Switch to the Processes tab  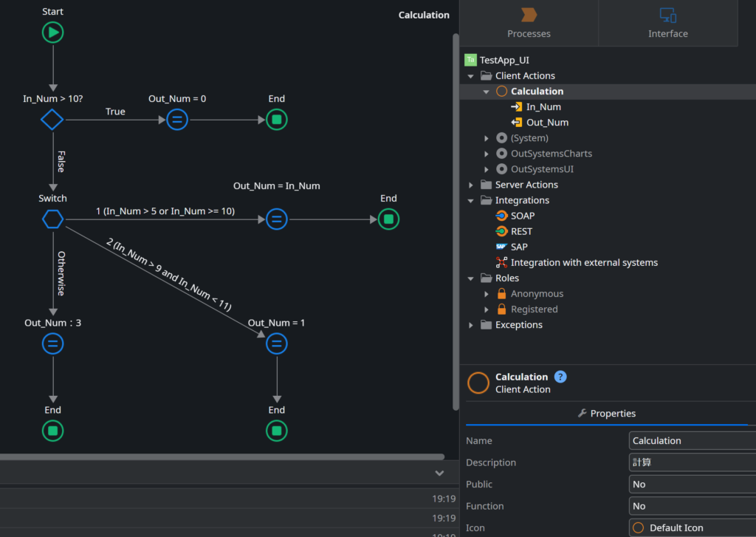[x=529, y=23]
